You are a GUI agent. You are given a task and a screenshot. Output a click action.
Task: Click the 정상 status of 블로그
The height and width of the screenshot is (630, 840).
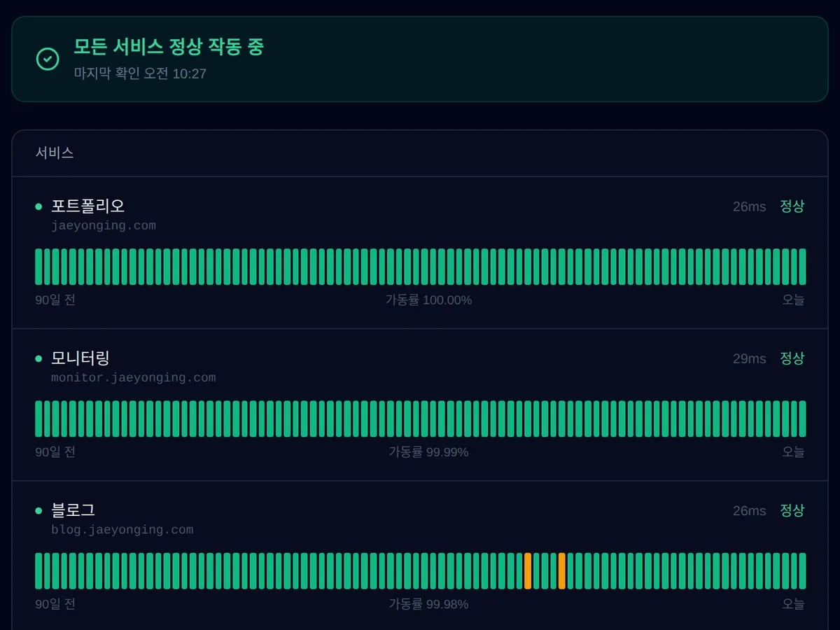pyautogui.click(x=792, y=510)
